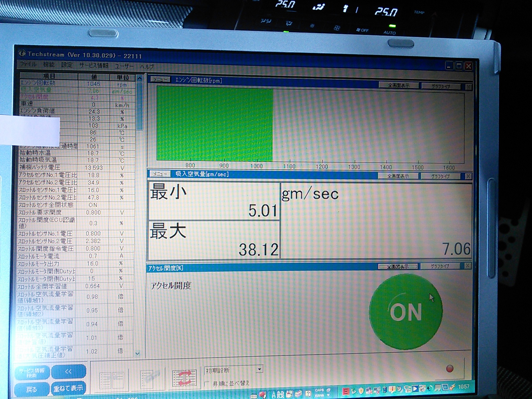This screenshot has width=532, height=399.
Task: Click the system tray clock showing 10:57
Action: (464, 387)
